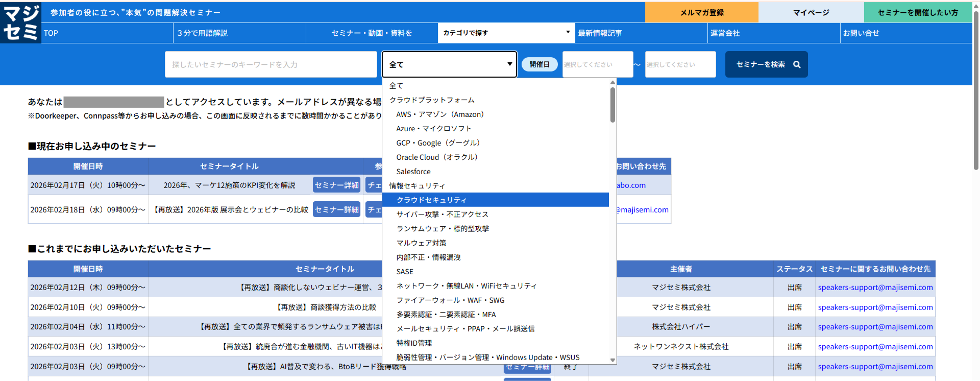
Task: Choose AWS・アマゾン (Amazon) option
Action: click(x=440, y=114)
